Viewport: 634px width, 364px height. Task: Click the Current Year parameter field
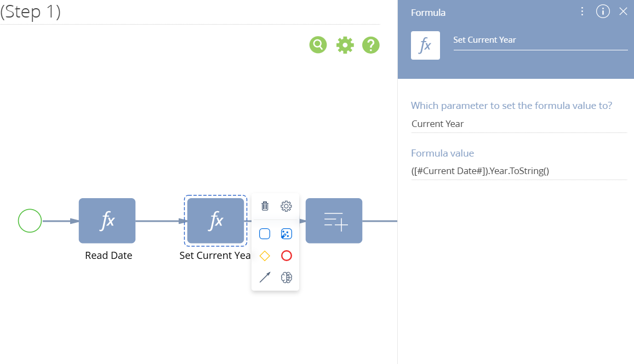[x=518, y=124]
